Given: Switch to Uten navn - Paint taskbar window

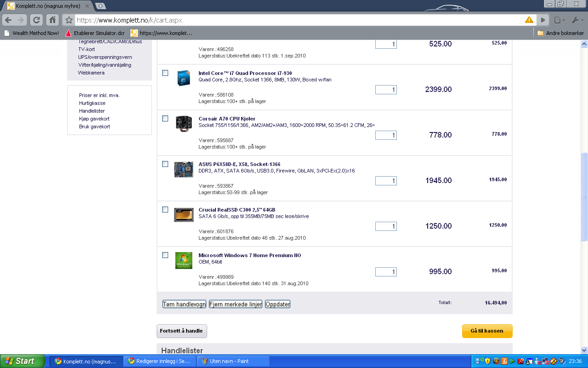Looking at the screenshot, I should click(233, 361).
